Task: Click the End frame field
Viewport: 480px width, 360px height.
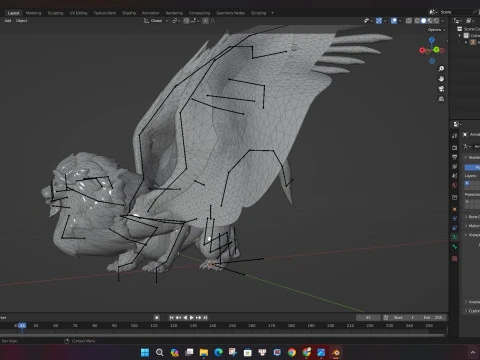Action: 434,318
